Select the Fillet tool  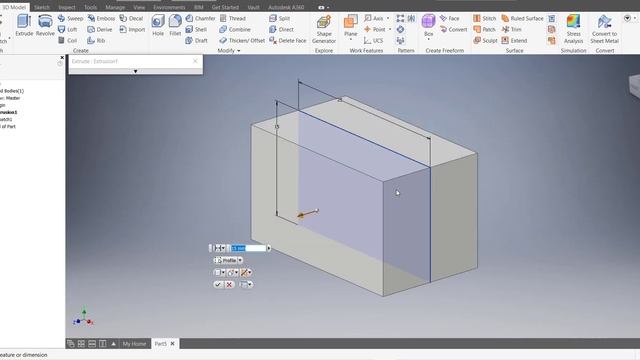(175, 25)
